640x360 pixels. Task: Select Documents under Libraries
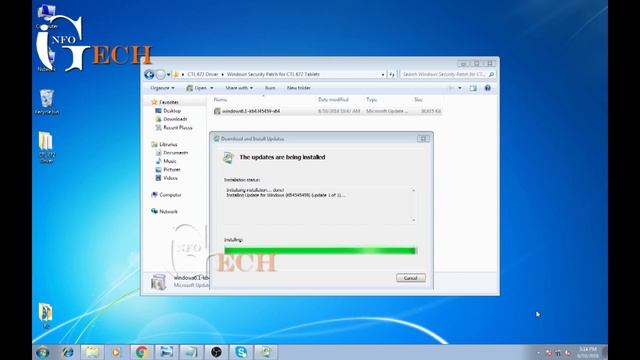click(x=176, y=153)
